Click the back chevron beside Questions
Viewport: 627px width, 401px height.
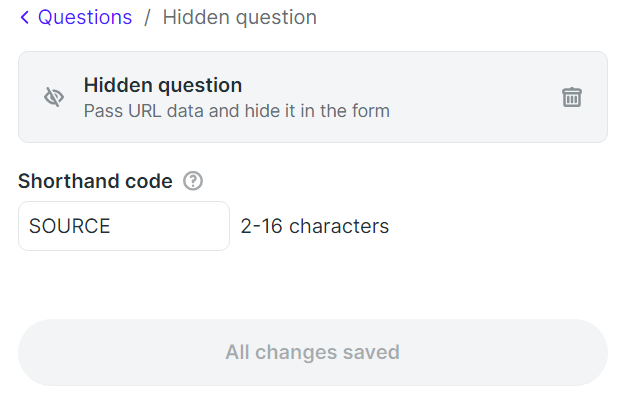click(x=25, y=18)
